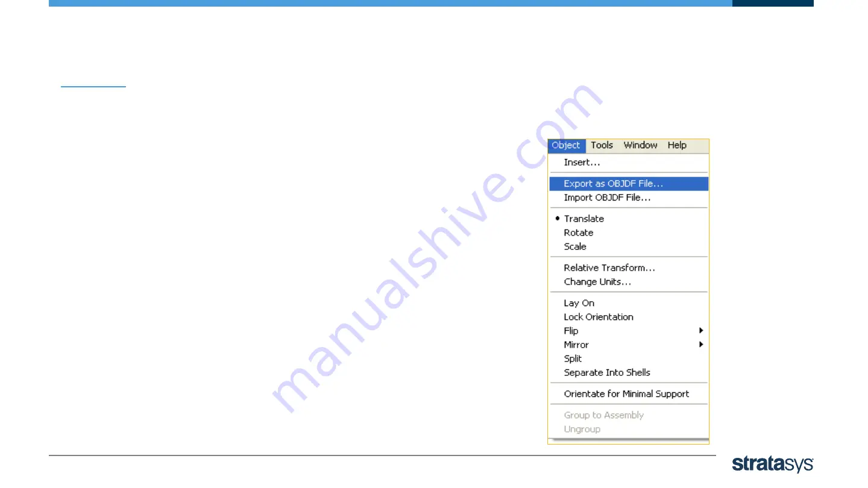
Task: Click the Lay On command
Action: (x=629, y=303)
